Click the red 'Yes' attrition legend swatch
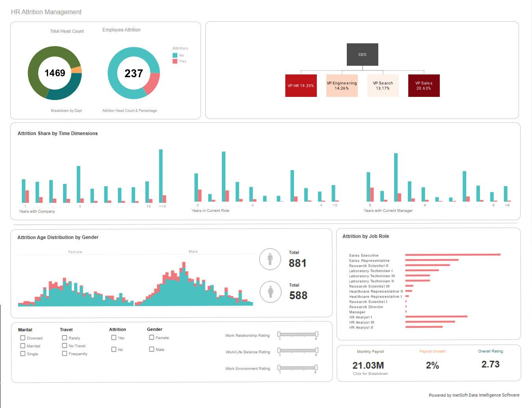Viewport: 532px width, 408px height. click(x=175, y=61)
